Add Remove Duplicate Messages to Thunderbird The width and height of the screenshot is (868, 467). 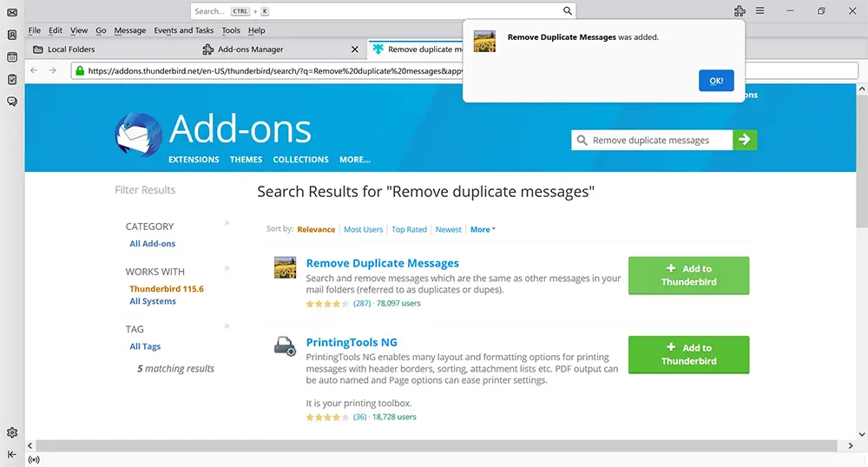coord(688,275)
